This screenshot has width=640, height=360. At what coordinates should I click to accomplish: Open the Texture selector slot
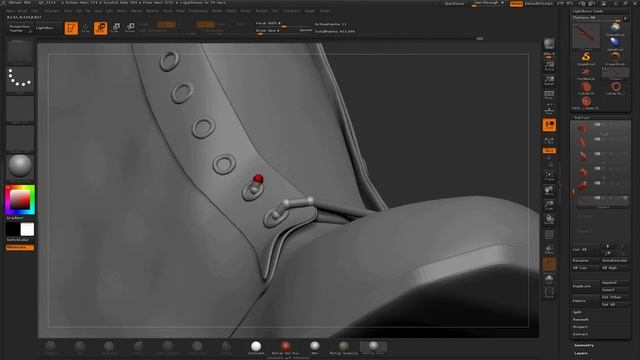20,138
